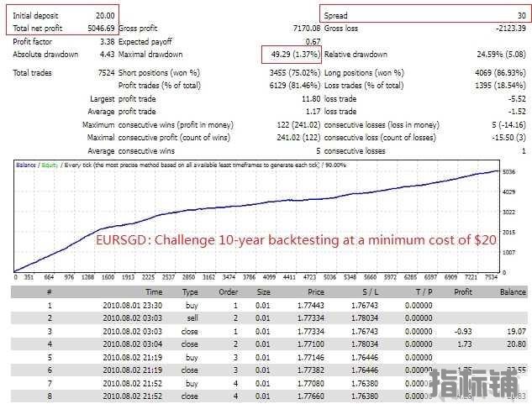Image resolution: width=532 pixels, height=404 pixels.
Task: Click price 1.77660 in row 8
Action: [311, 396]
